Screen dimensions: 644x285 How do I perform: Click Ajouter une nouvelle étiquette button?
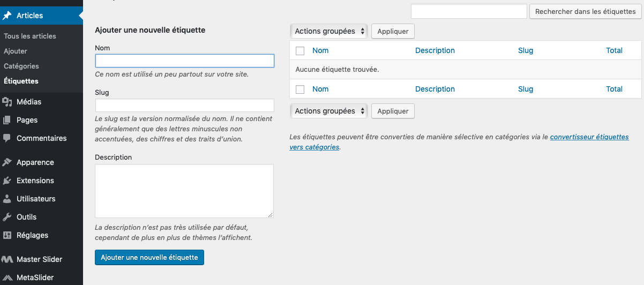pyautogui.click(x=149, y=257)
